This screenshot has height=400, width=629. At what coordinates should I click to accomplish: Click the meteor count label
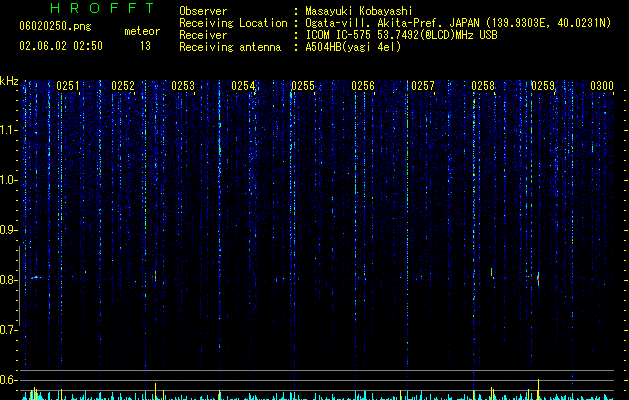click(x=142, y=31)
